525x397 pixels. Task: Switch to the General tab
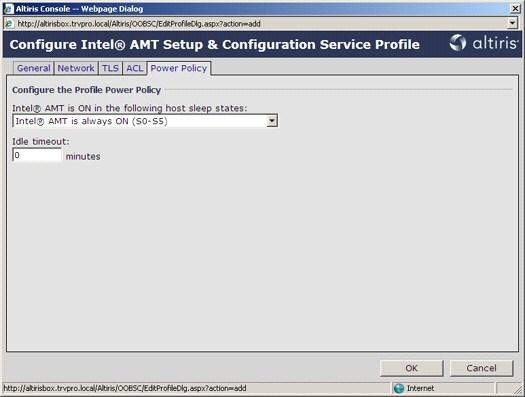pyautogui.click(x=33, y=68)
